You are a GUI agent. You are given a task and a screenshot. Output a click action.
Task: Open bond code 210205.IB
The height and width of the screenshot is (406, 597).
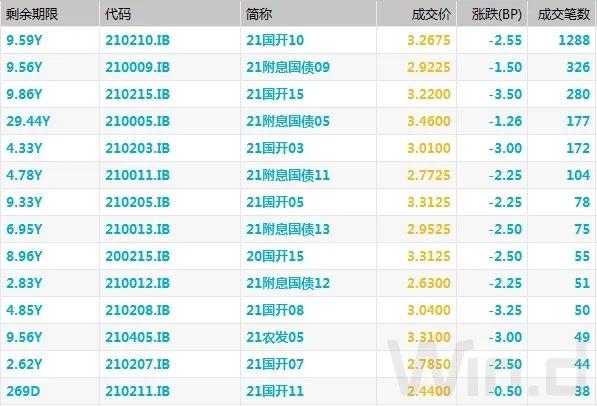pos(137,203)
